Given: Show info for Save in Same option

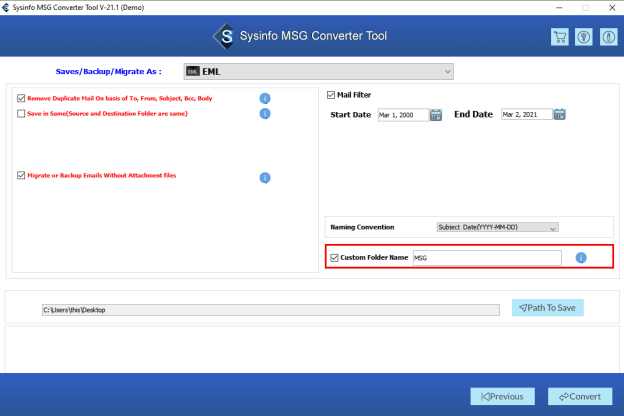Looking at the screenshot, I should [265, 114].
